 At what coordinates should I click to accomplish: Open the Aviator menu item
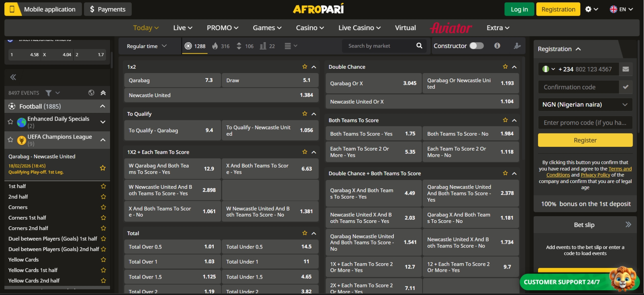coord(451,28)
